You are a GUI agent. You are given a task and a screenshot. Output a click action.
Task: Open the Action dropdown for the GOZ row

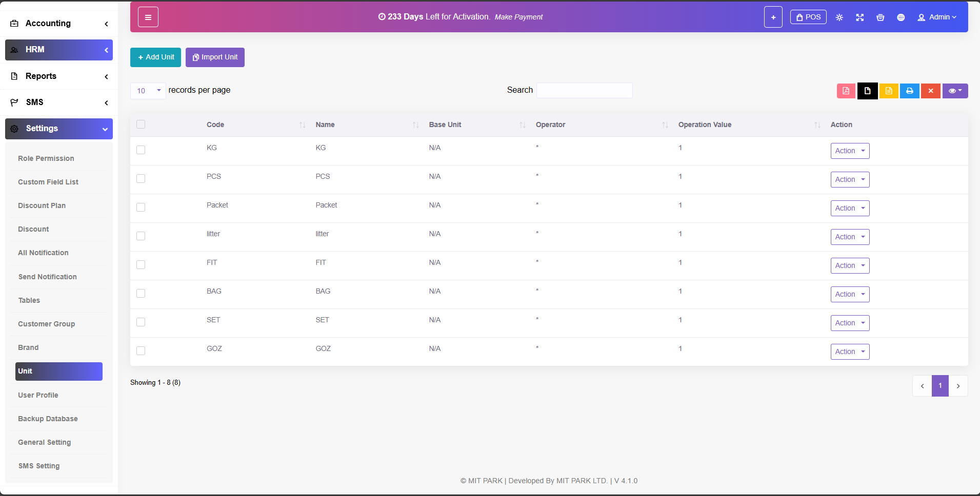(850, 352)
